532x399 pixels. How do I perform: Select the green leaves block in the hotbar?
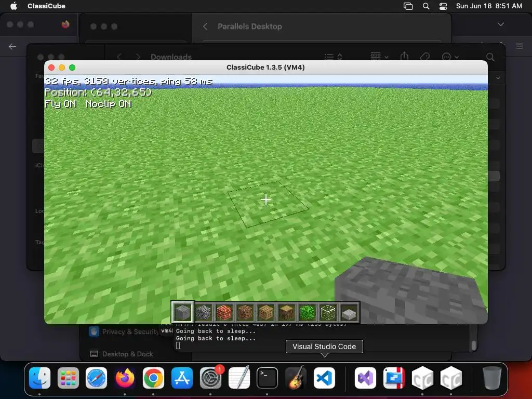pos(308,312)
